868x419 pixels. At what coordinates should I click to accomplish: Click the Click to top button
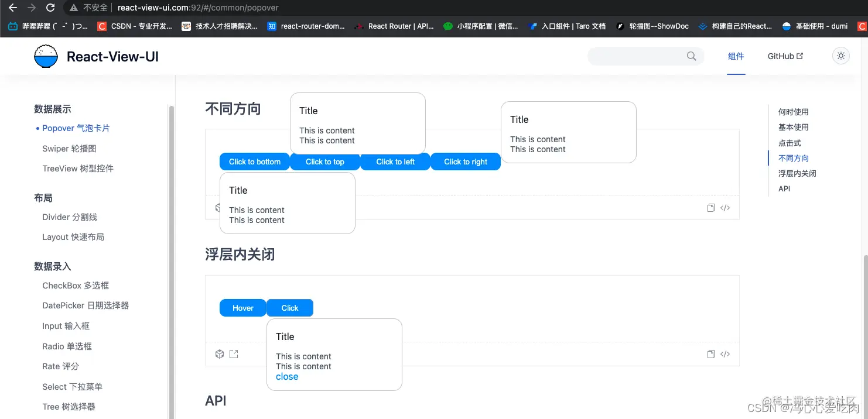[325, 162]
